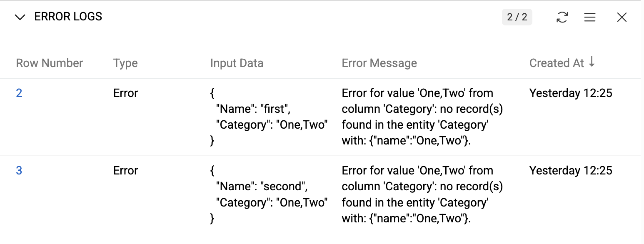Image resolution: width=644 pixels, height=244 pixels.
Task: Expand the disclosure arrow beside ERROR LOGS
Action: (x=20, y=17)
